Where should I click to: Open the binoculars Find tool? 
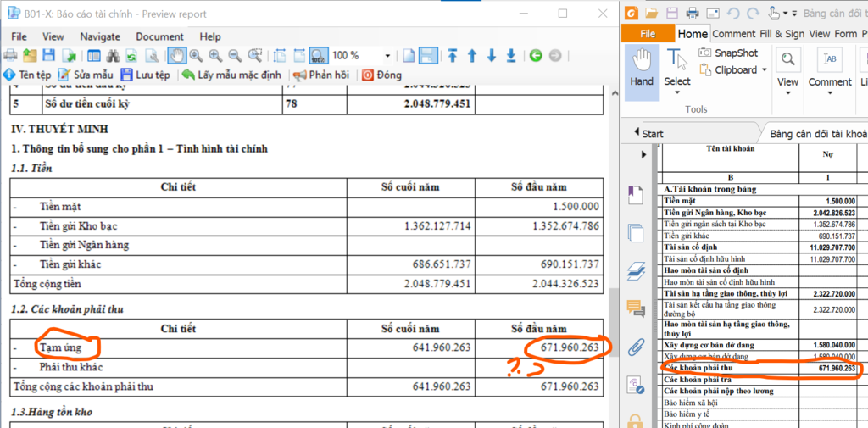[x=113, y=55]
